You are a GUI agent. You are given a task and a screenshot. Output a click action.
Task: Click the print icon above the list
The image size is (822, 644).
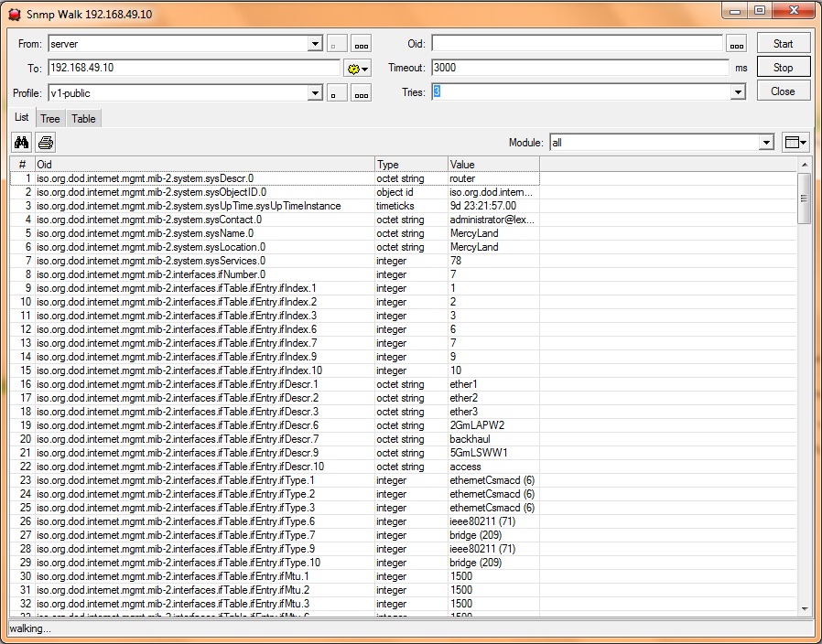(44, 142)
